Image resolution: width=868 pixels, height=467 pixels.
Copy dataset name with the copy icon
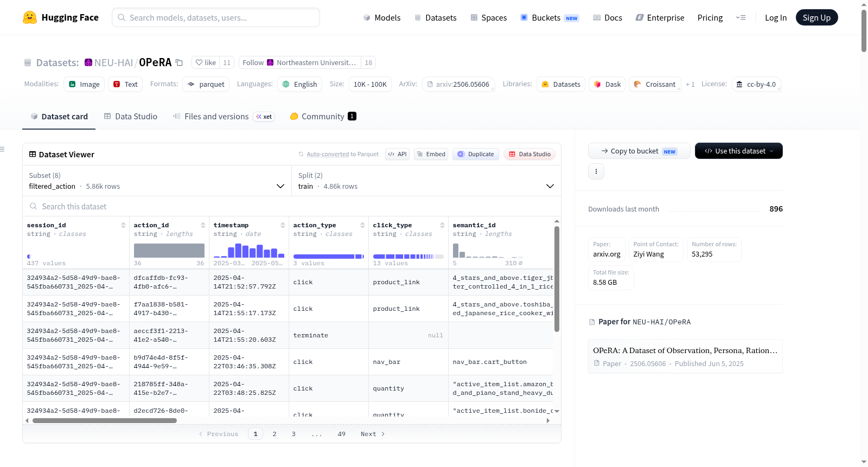[179, 62]
